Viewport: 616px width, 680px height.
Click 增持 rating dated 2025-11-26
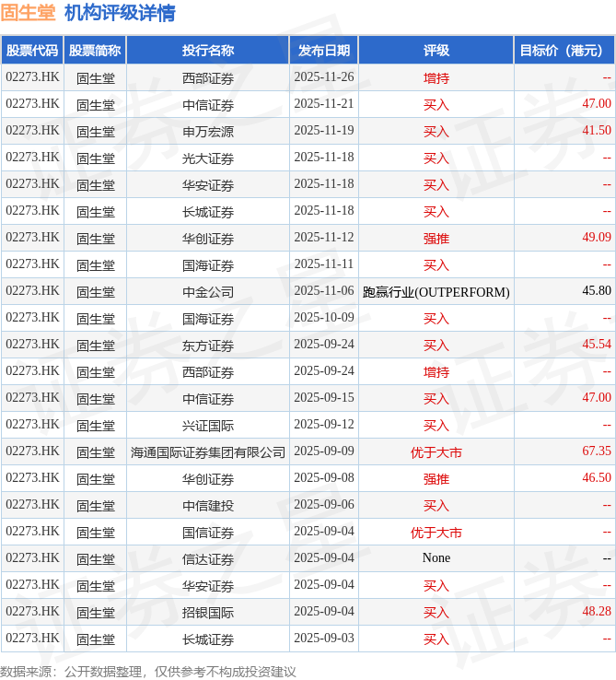click(x=436, y=78)
